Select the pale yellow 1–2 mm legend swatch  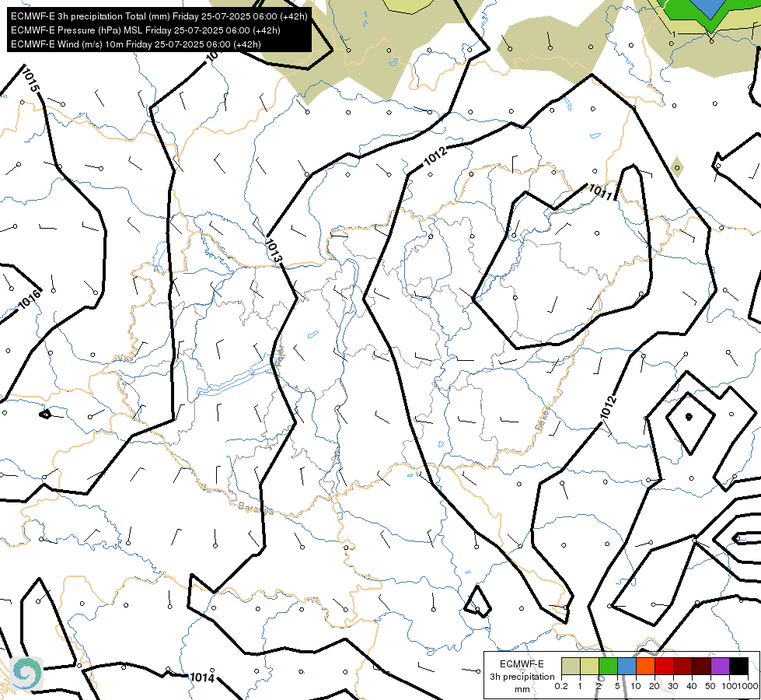[589, 666]
